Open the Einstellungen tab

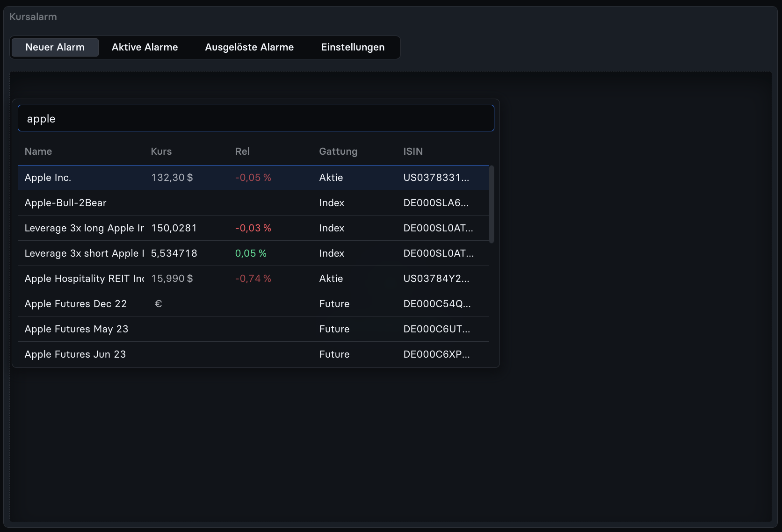click(353, 47)
